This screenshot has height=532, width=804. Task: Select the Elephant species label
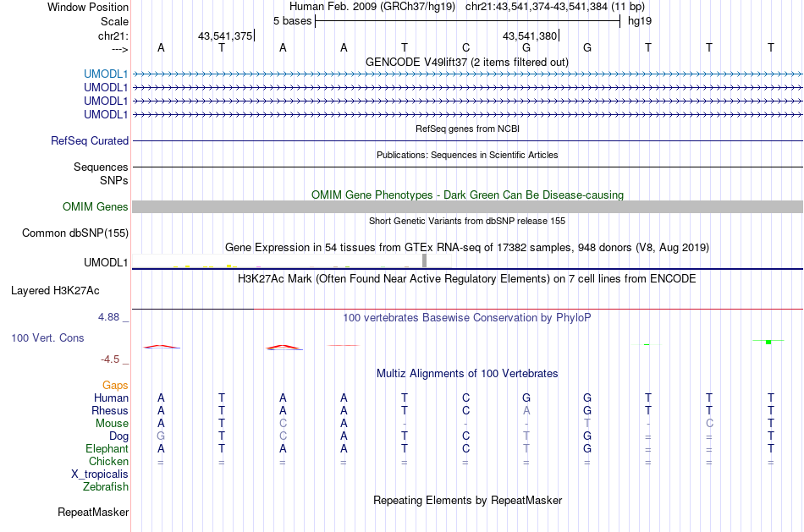click(x=107, y=448)
